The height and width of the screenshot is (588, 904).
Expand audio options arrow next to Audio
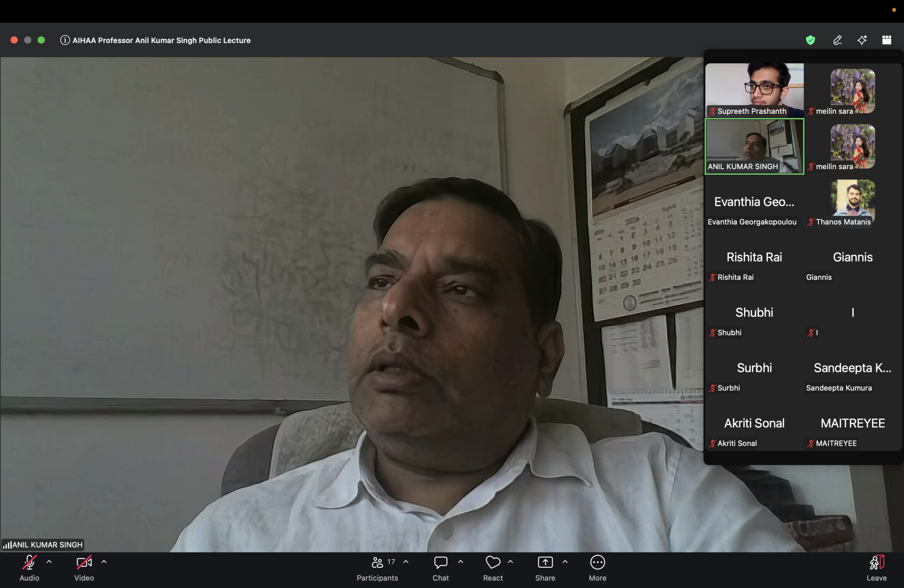coord(49,562)
